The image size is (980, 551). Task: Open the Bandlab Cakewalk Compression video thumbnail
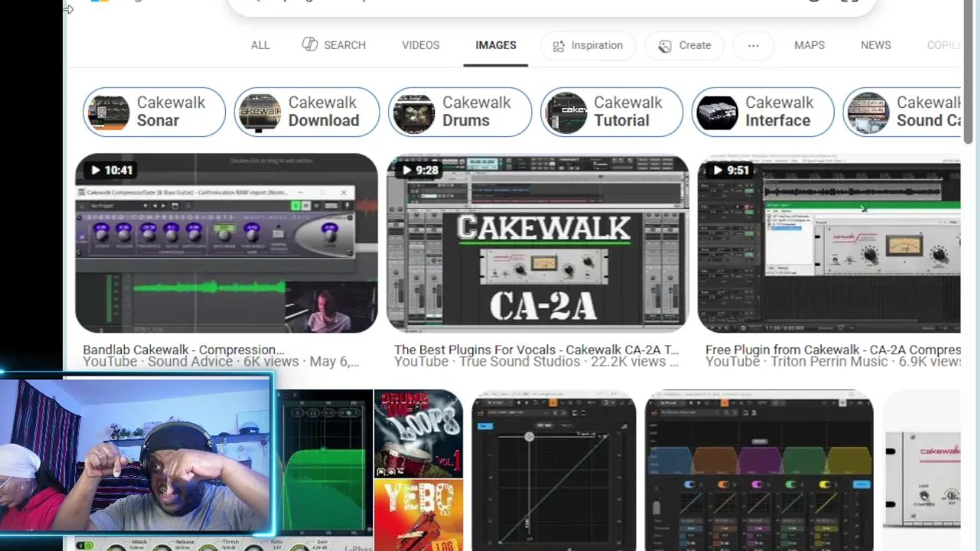click(226, 243)
